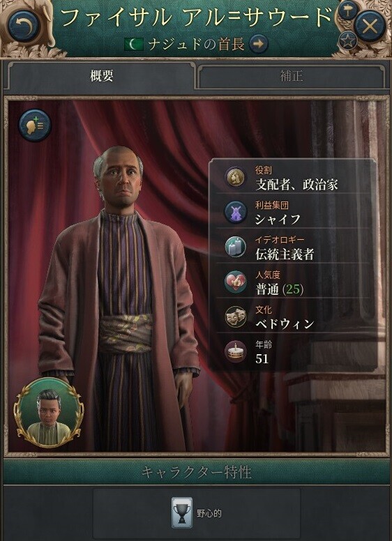Click the 文化 theater masks icon
The image size is (392, 541).
[x=235, y=317]
